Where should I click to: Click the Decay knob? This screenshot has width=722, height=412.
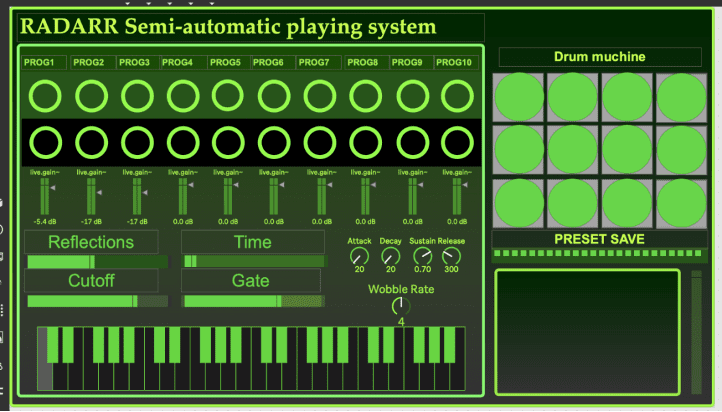pyautogui.click(x=390, y=257)
